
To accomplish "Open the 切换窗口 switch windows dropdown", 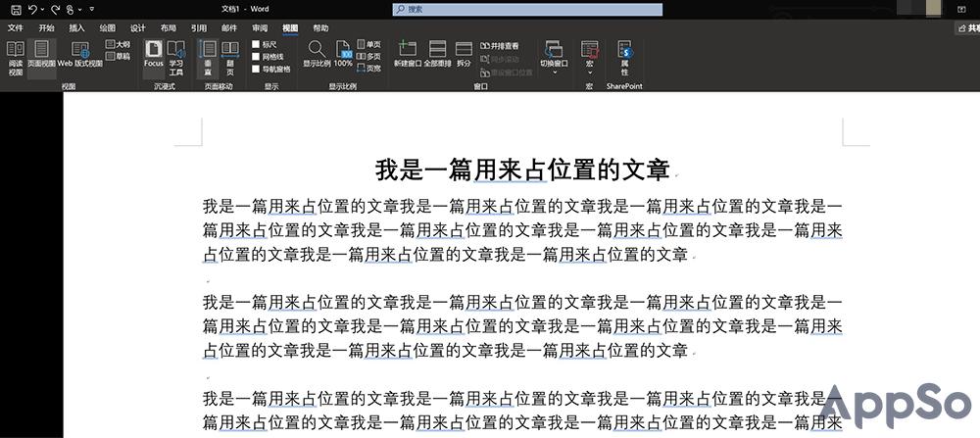I will pyautogui.click(x=555, y=58).
